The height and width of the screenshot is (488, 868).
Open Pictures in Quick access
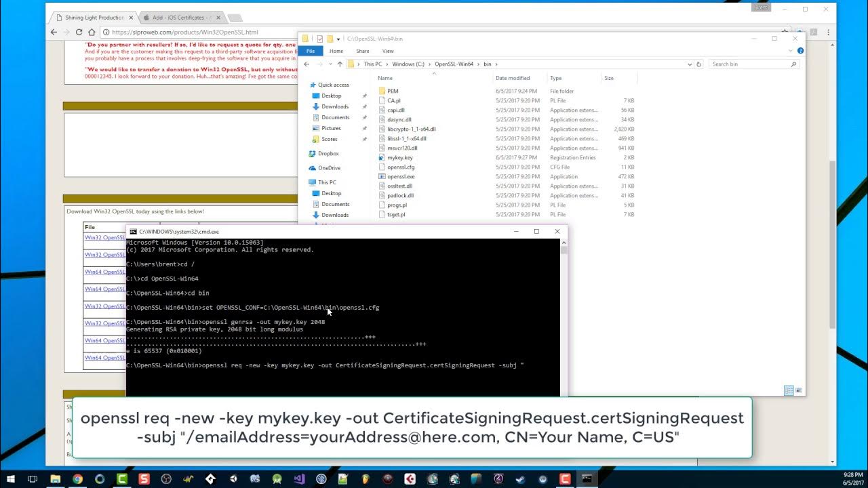coord(332,128)
